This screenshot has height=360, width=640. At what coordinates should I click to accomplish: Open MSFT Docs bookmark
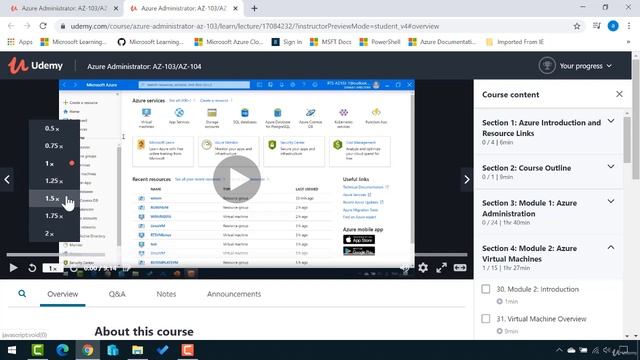tap(331, 42)
